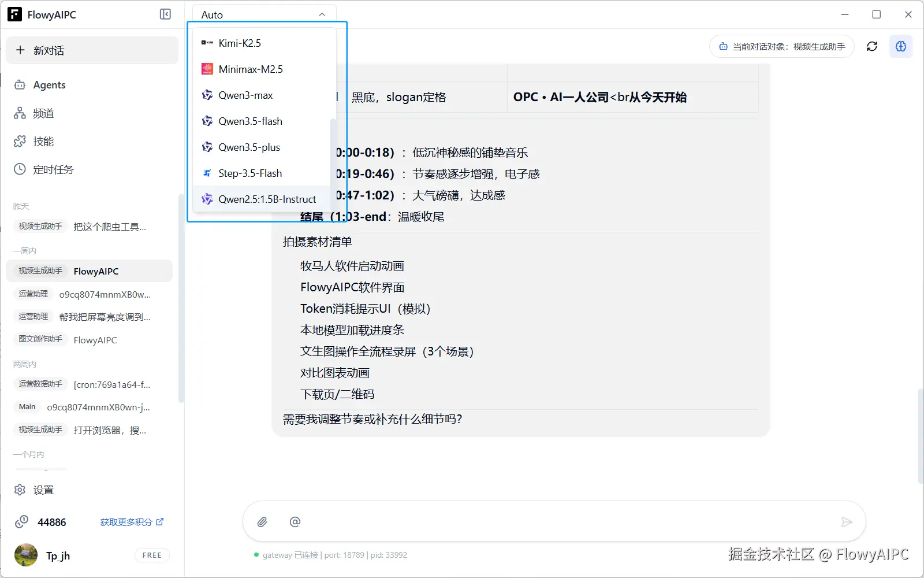Minimize the FlowyAIPC window
Image resolution: width=924 pixels, height=578 pixels.
click(845, 14)
